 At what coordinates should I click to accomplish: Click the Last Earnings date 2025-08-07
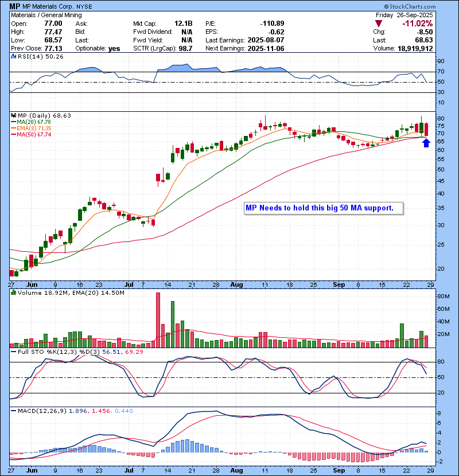pos(266,40)
